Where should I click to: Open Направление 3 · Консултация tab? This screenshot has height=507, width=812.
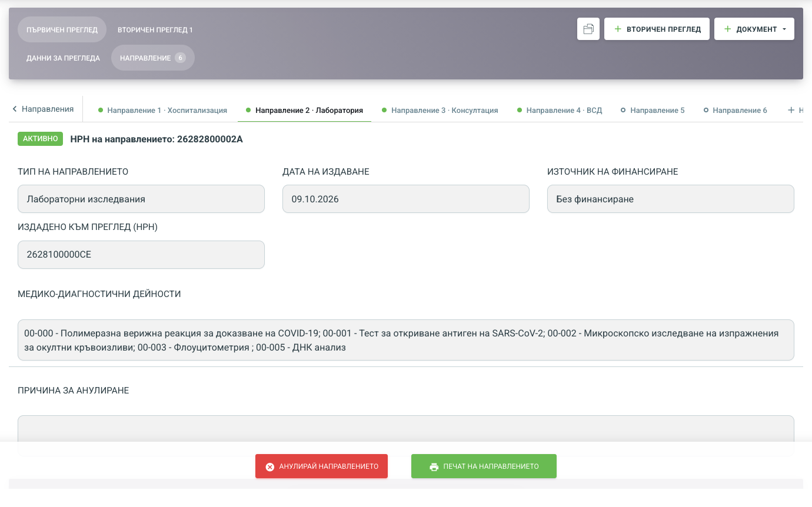pyautogui.click(x=440, y=110)
